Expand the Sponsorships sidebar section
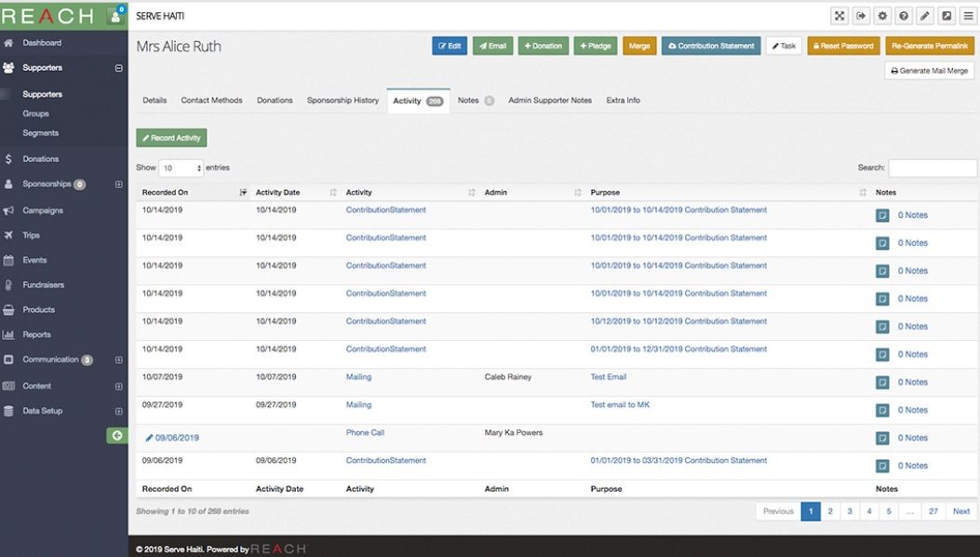 (119, 184)
